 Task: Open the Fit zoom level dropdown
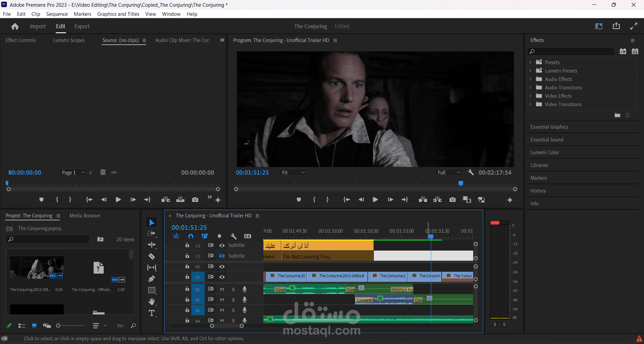[x=293, y=172]
